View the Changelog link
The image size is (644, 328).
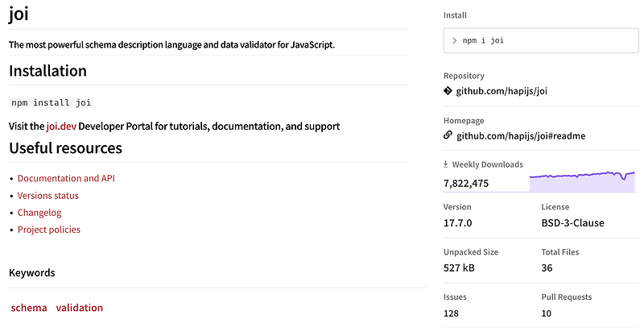tap(39, 213)
